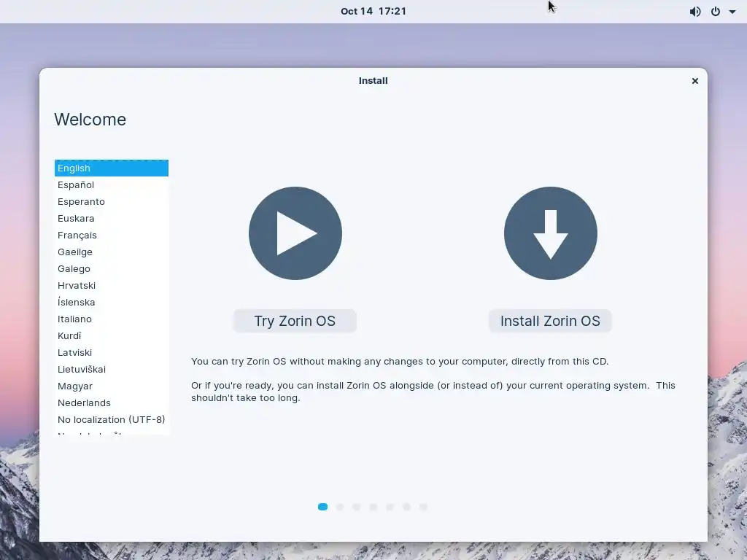This screenshot has height=560, width=747.
Task: Click the download arrow icon above Install Zorin OS
Action: click(x=551, y=233)
